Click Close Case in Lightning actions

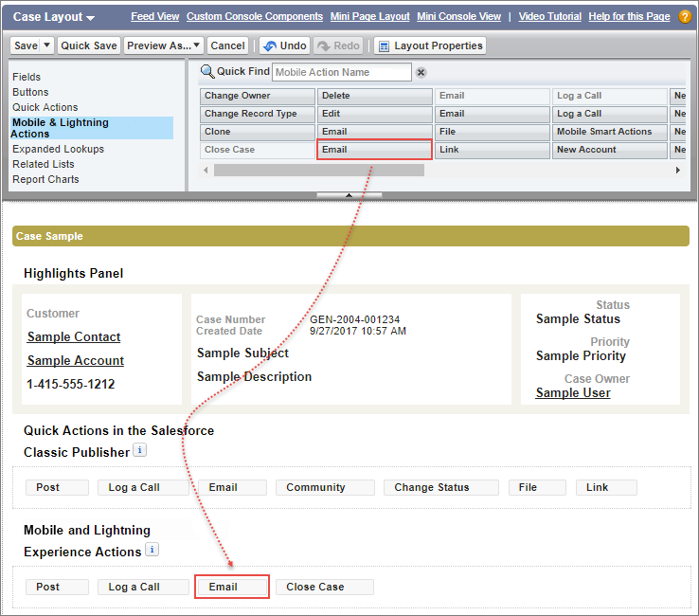pyautogui.click(x=325, y=587)
